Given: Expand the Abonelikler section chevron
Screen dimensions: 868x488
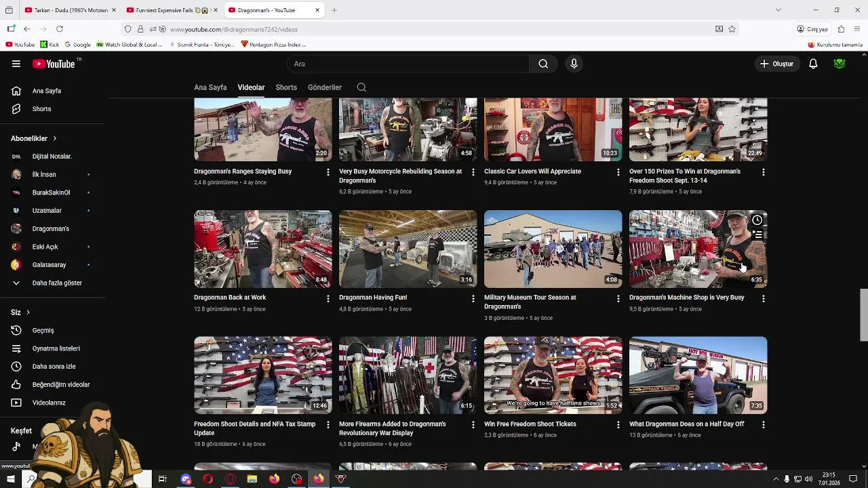Looking at the screenshot, I should [x=55, y=138].
